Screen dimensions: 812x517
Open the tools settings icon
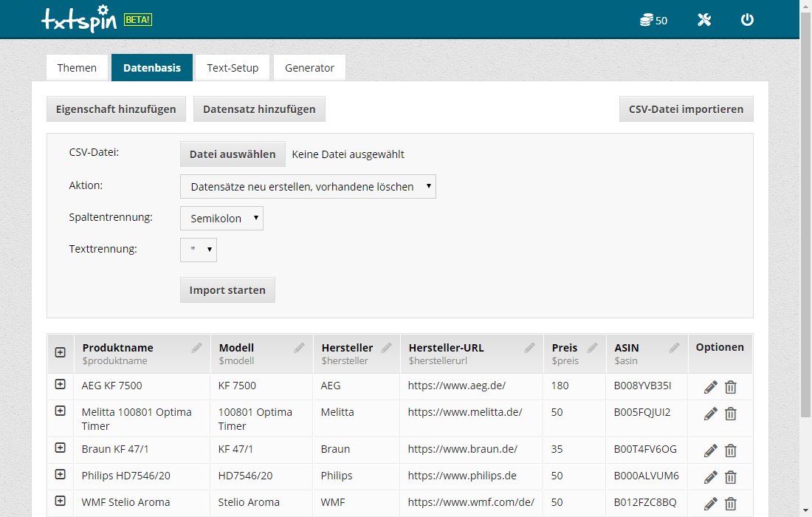tap(703, 20)
